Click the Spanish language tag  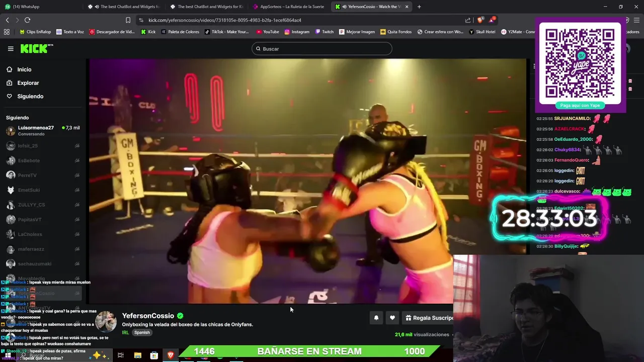pyautogui.click(x=142, y=332)
